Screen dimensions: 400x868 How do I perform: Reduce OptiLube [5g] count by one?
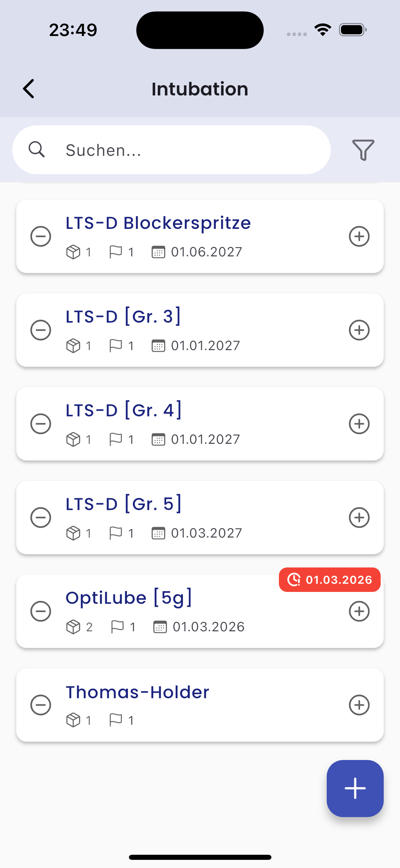coord(41,611)
